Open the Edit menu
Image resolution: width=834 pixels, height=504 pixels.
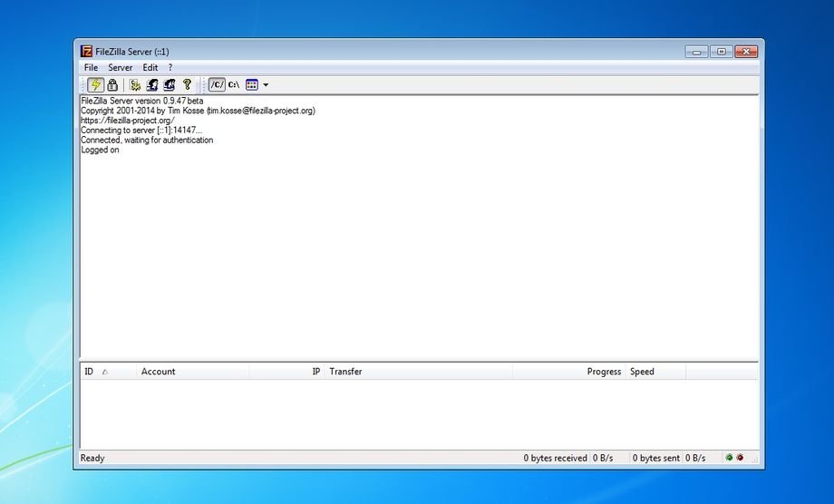150,67
